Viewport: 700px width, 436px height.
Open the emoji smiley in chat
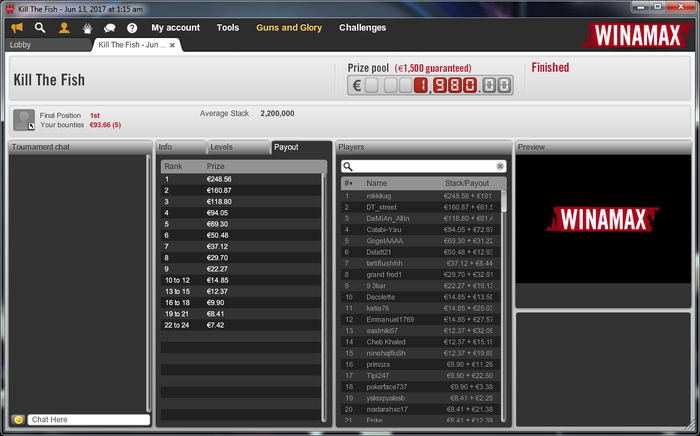click(18, 419)
